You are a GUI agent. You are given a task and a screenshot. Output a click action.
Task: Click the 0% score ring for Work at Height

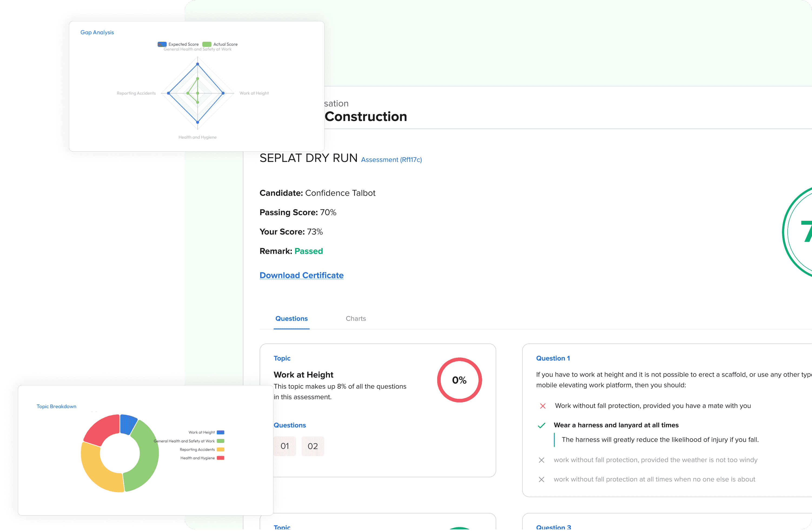pos(459,380)
